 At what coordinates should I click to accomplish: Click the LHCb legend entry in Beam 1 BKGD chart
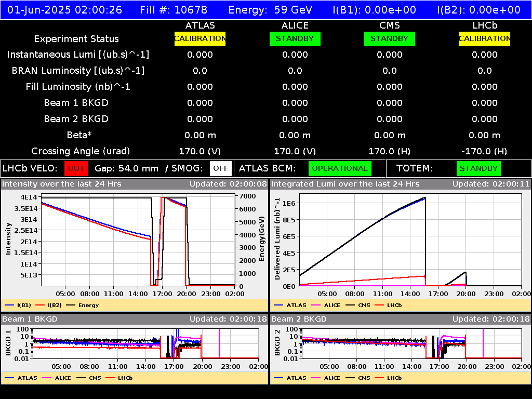[119, 378]
